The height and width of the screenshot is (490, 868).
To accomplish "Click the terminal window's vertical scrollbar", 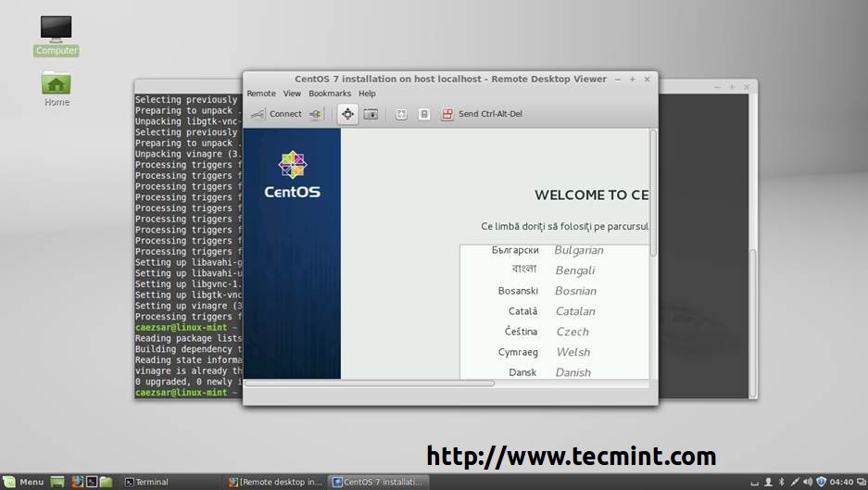I will (x=753, y=323).
